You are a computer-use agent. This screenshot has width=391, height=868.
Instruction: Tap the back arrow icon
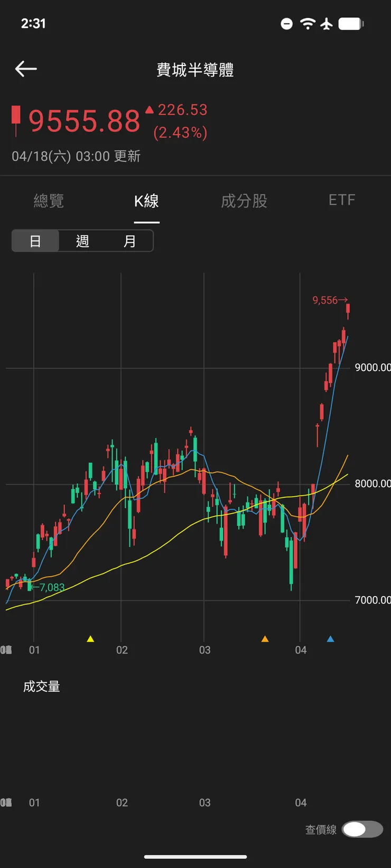(26, 69)
